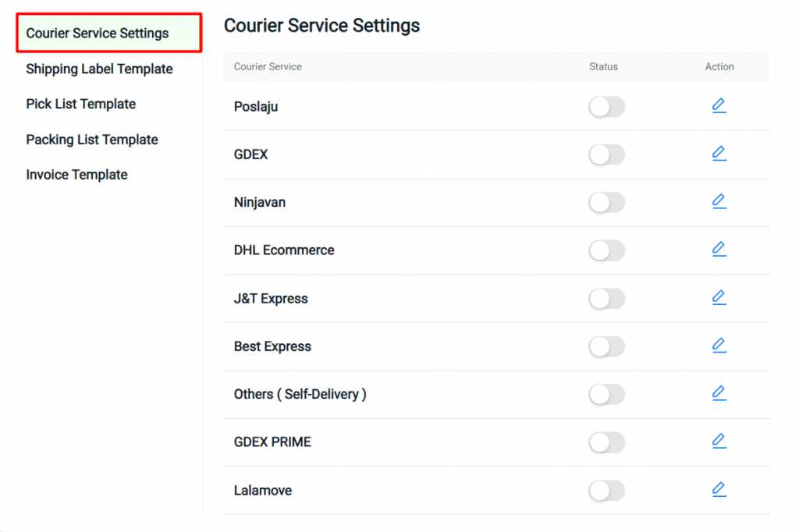Turn on the GDEX status toggle

pyautogui.click(x=606, y=155)
